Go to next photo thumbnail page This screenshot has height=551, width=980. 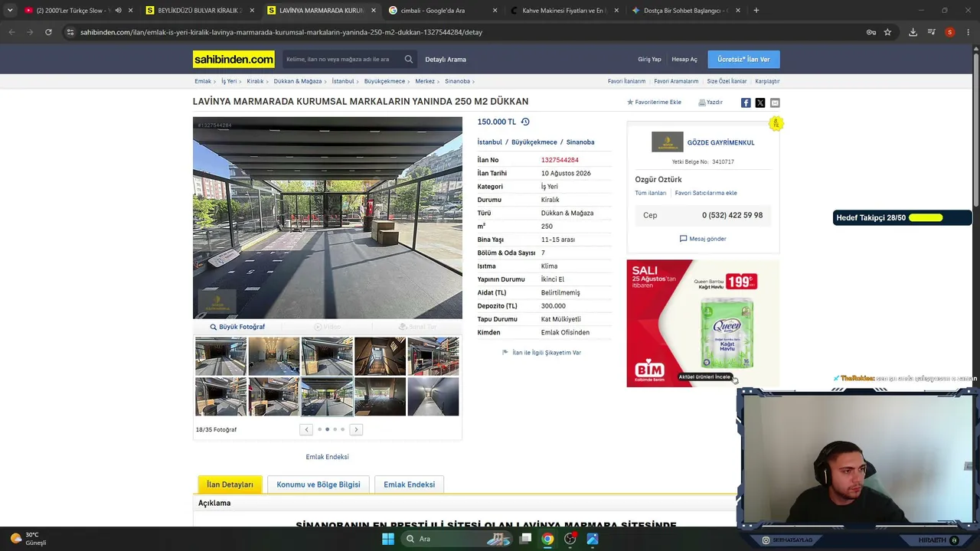coord(356,429)
